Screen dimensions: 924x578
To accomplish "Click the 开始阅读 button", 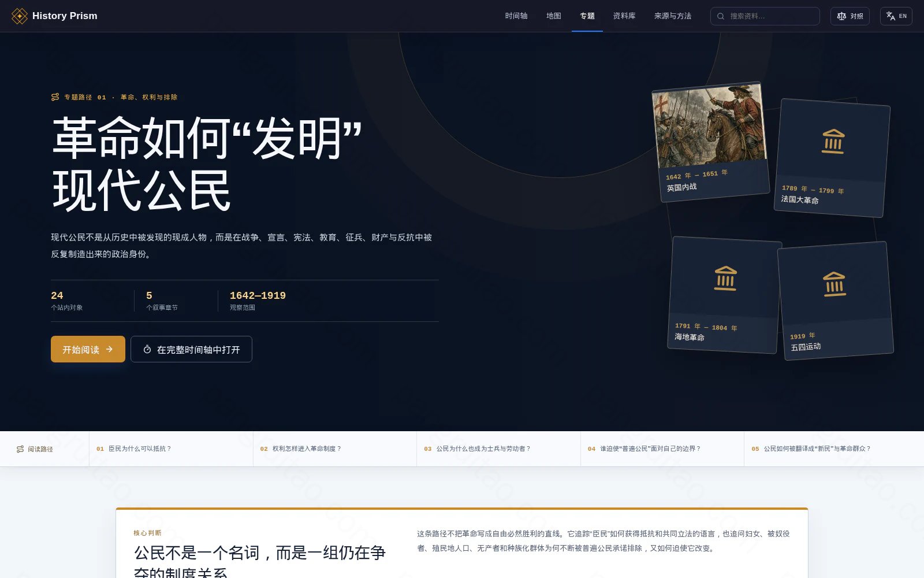I will pyautogui.click(x=88, y=349).
